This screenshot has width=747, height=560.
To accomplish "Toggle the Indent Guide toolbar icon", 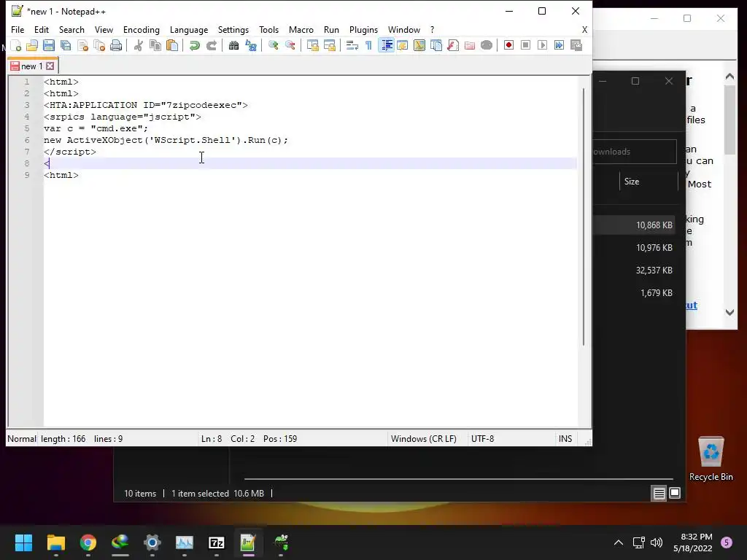I will click(x=387, y=45).
